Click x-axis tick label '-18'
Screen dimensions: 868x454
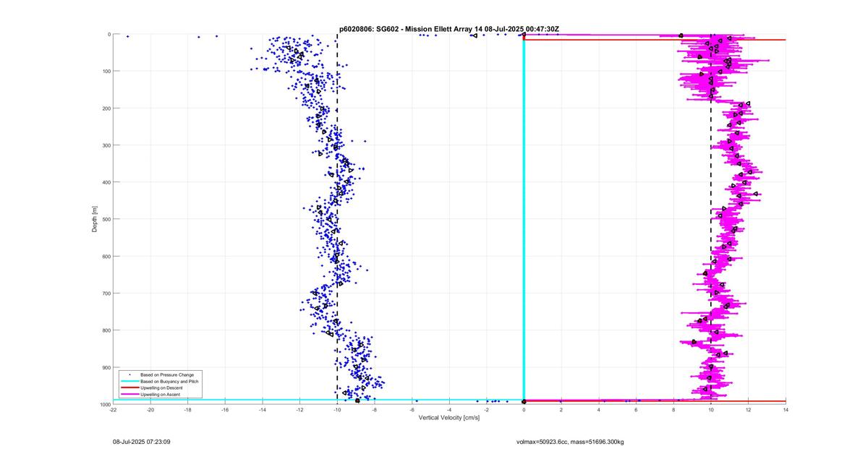click(x=188, y=409)
